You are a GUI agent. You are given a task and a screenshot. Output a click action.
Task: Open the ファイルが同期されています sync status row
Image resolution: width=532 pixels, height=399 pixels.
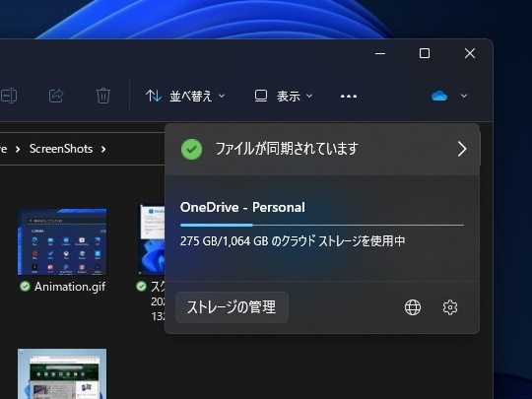pyautogui.click(x=322, y=149)
